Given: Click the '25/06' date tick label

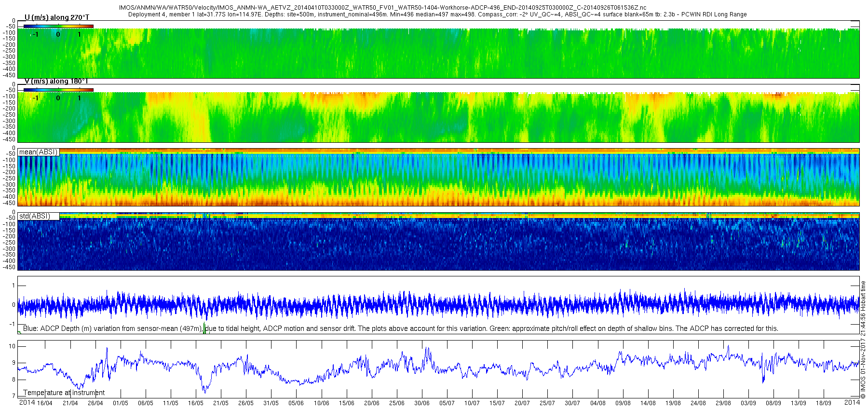Looking at the screenshot, I should [397, 403].
